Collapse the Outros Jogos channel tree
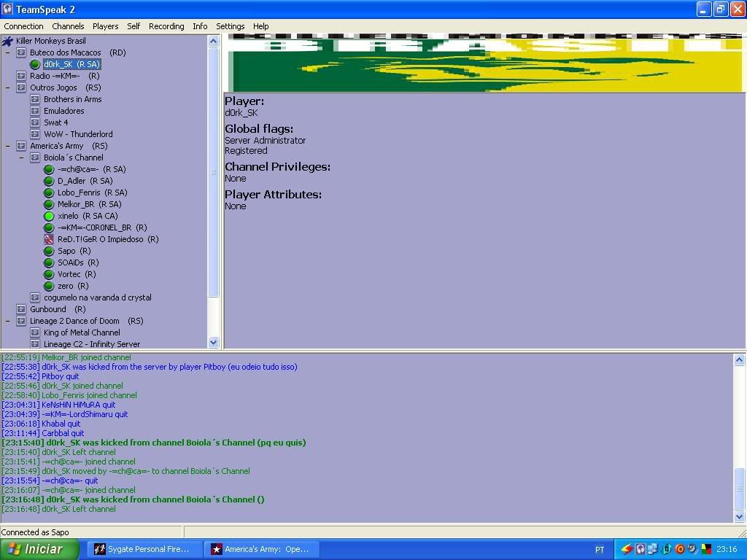Screen dimensions: 747x560 tap(7, 87)
